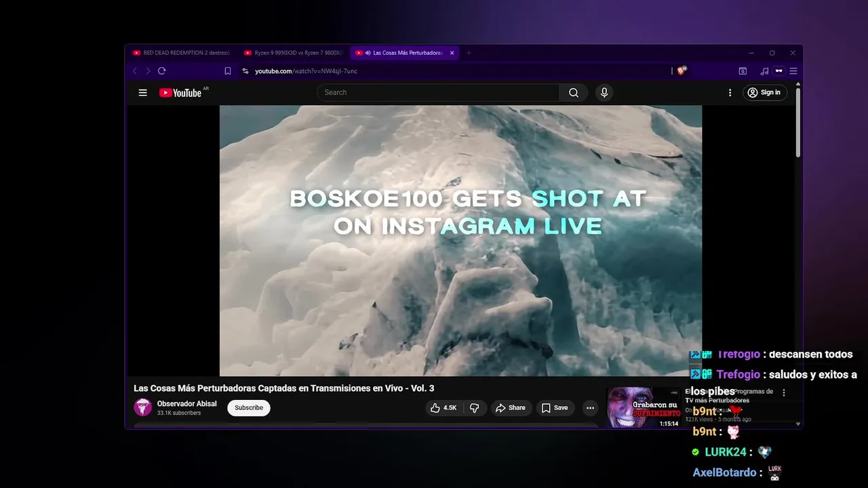Reload the current page
The width and height of the screenshot is (868, 488).
[161, 71]
